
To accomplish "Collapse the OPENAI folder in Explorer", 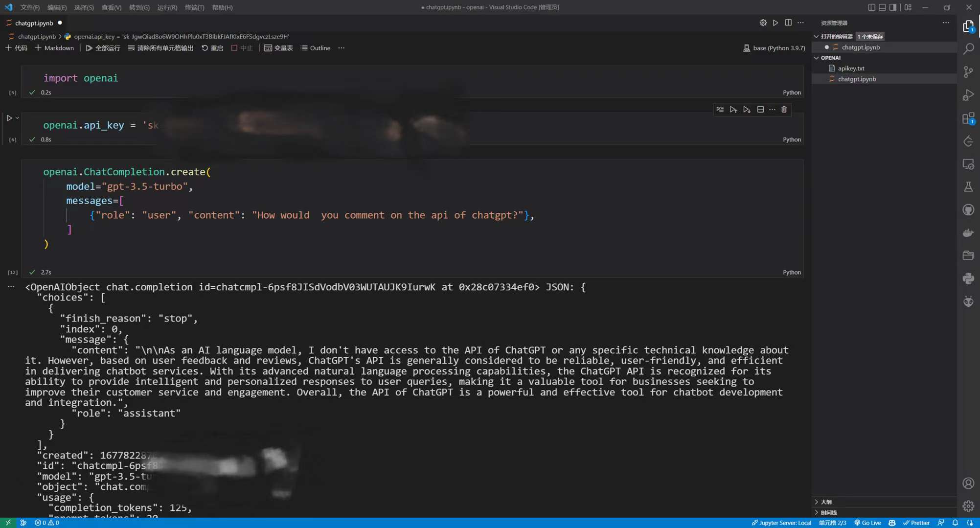I will [816, 57].
